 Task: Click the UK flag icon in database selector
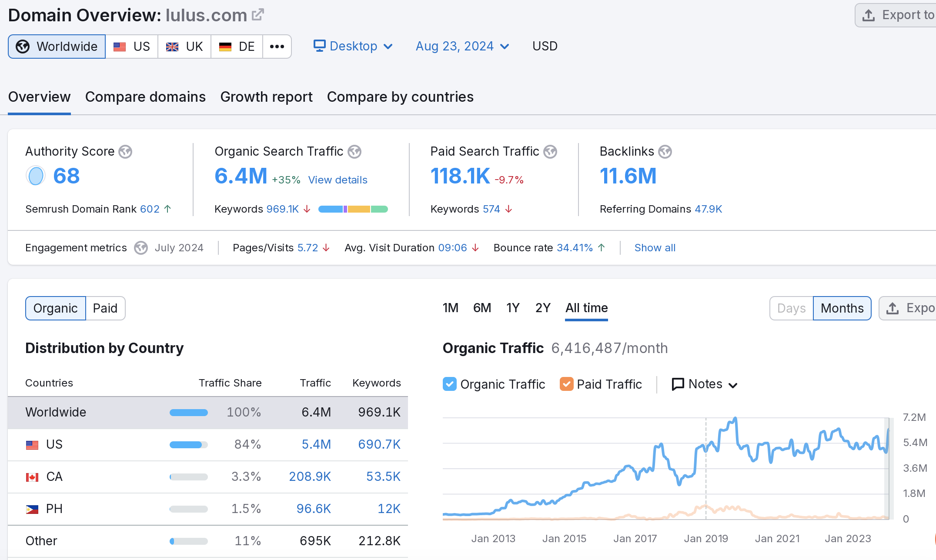point(172,47)
